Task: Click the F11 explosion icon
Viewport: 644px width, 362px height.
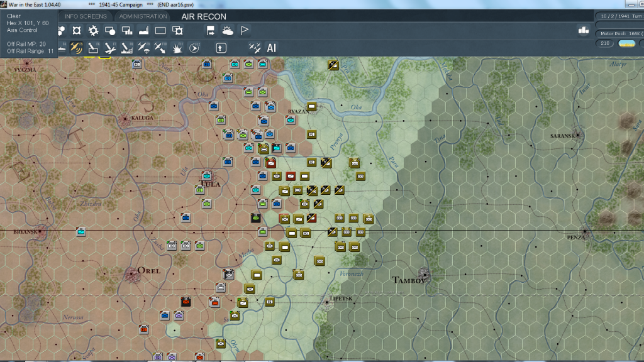Action: click(x=177, y=47)
